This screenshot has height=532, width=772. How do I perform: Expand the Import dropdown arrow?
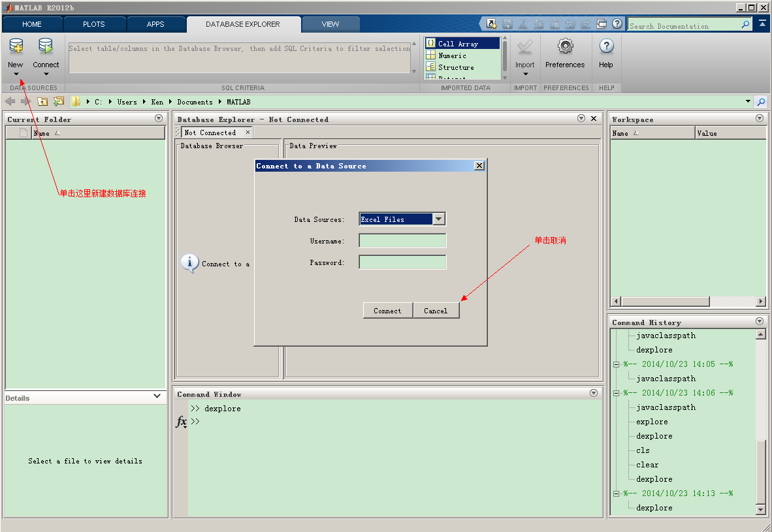525,74
